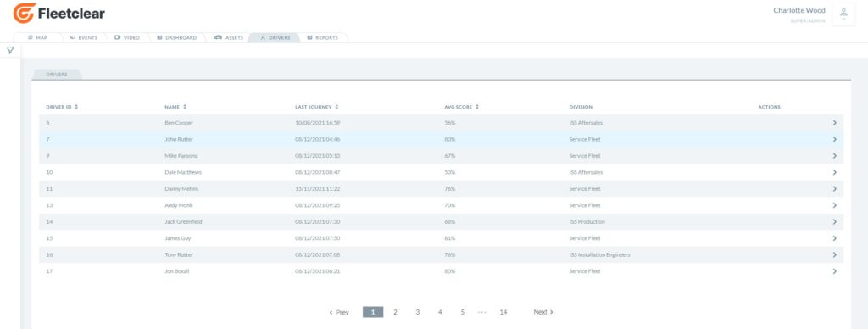This screenshot has height=329, width=868.
Task: Open John Rutter's row action chevron
Action: pyautogui.click(x=834, y=140)
